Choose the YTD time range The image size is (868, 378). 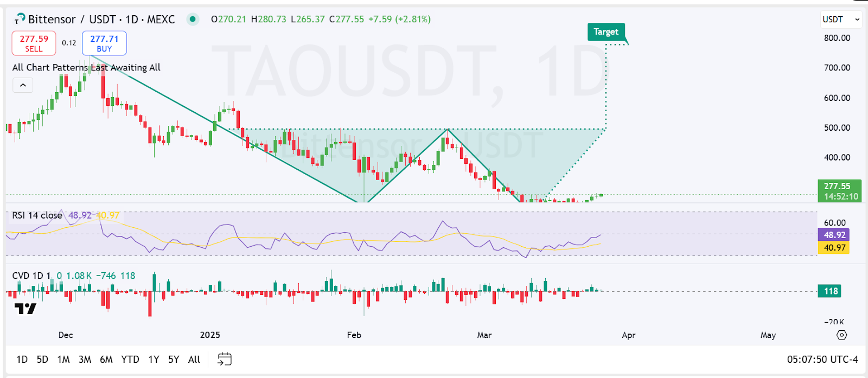[x=130, y=360]
